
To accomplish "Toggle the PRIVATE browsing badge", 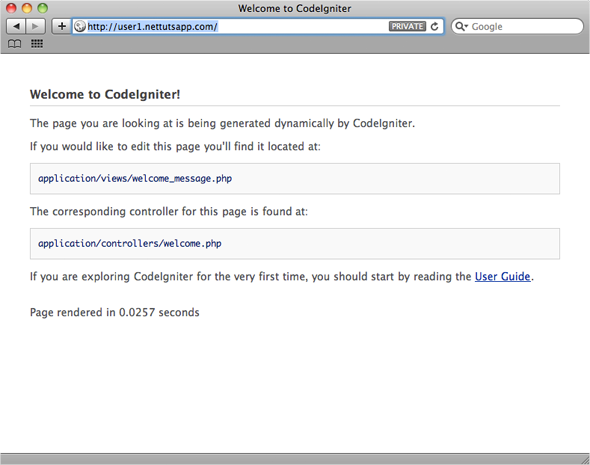I will point(407,26).
